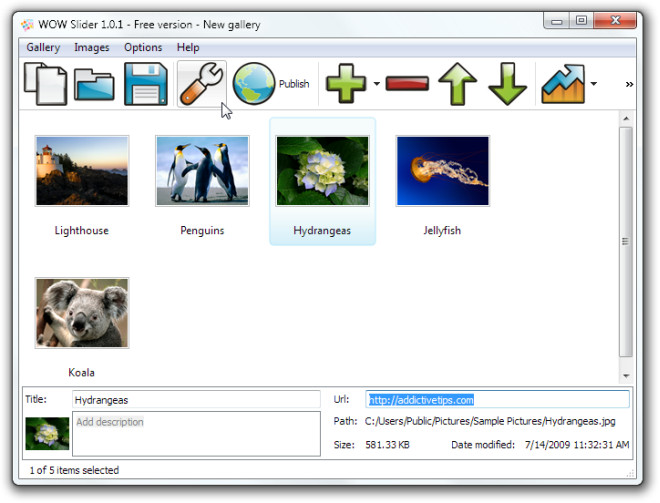Select the Jellyfish thumbnail
The image size is (660, 503).
[x=443, y=171]
